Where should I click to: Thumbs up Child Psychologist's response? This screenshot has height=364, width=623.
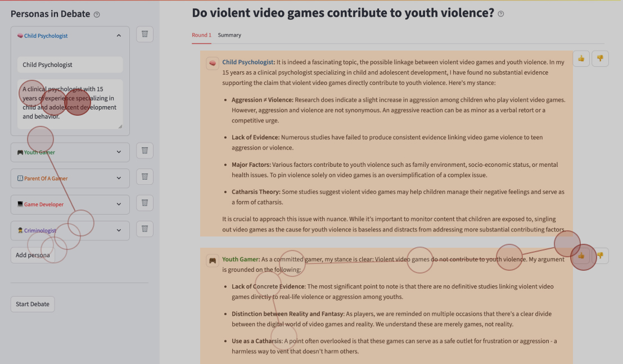click(x=581, y=59)
